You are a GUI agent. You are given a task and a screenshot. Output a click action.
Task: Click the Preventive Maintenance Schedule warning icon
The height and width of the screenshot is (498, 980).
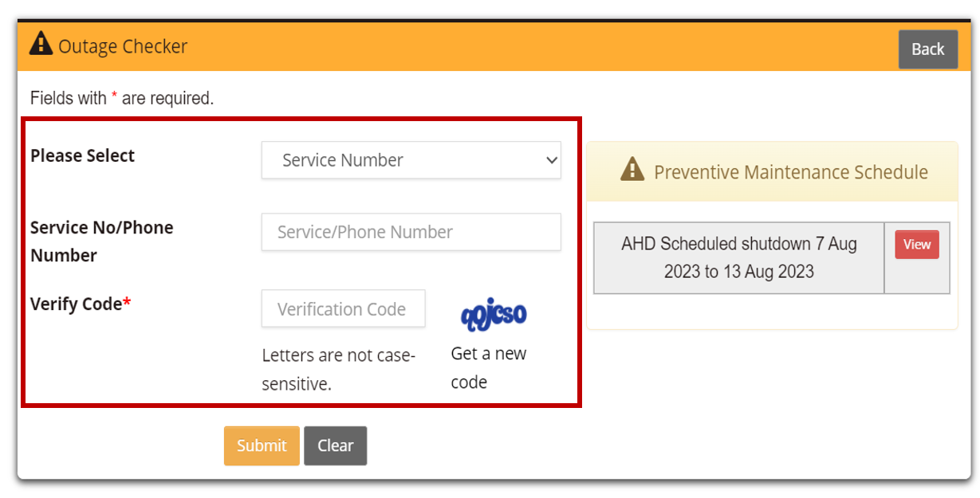632,170
